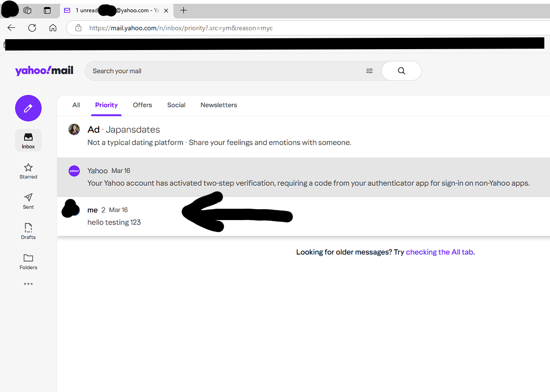
Task: Click the Japansdates ad avatar image
Action: pos(74,129)
